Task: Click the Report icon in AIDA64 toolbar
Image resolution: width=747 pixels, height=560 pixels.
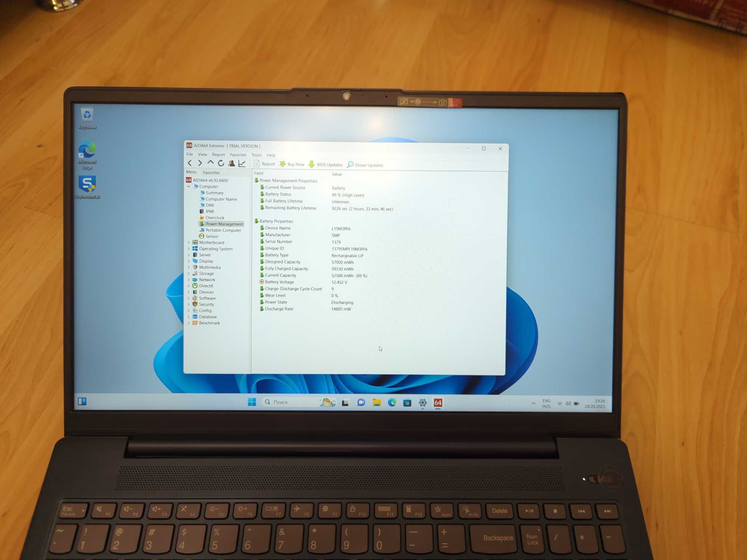Action: pos(266,165)
